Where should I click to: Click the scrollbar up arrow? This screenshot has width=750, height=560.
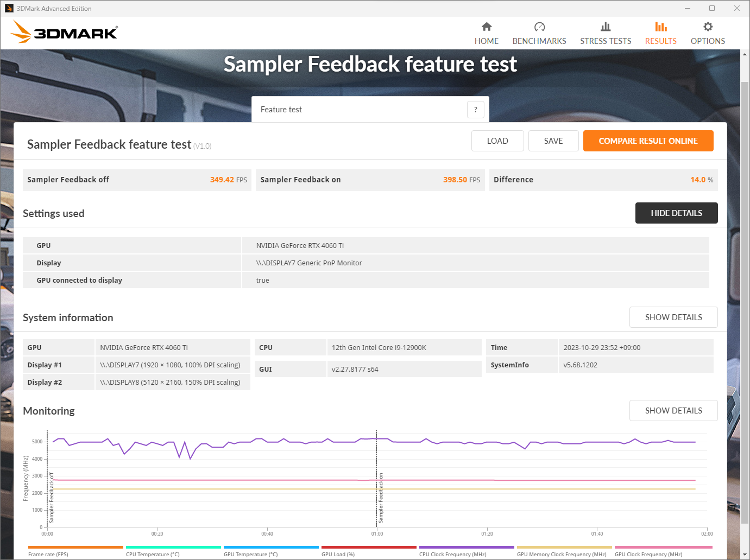pyautogui.click(x=745, y=54)
